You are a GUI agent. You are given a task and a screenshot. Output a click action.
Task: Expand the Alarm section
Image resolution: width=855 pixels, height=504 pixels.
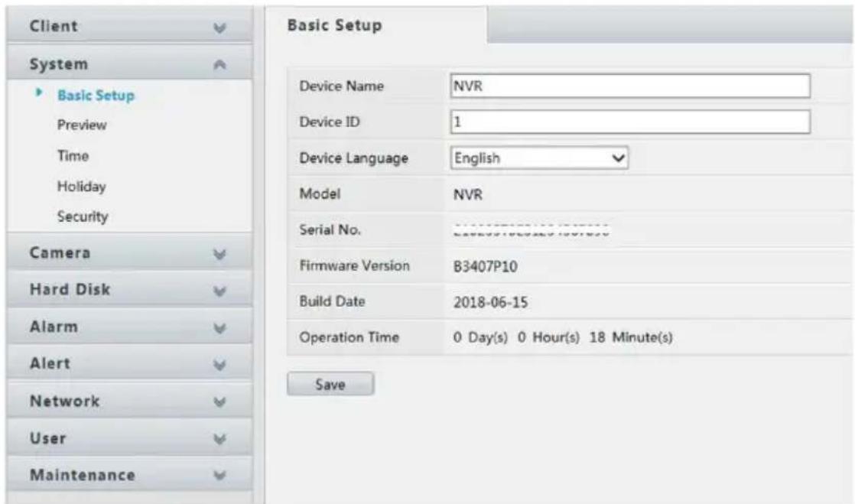pos(129,327)
